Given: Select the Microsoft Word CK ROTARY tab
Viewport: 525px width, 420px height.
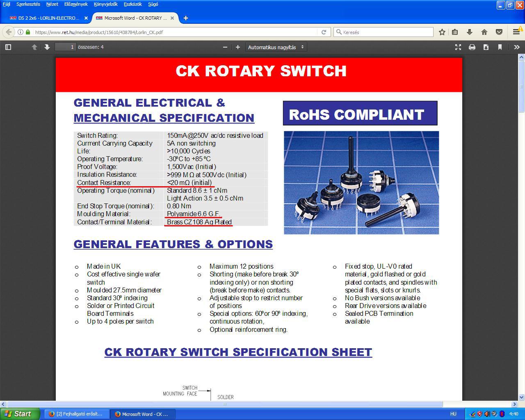Looking at the screenshot, I should click(135, 18).
